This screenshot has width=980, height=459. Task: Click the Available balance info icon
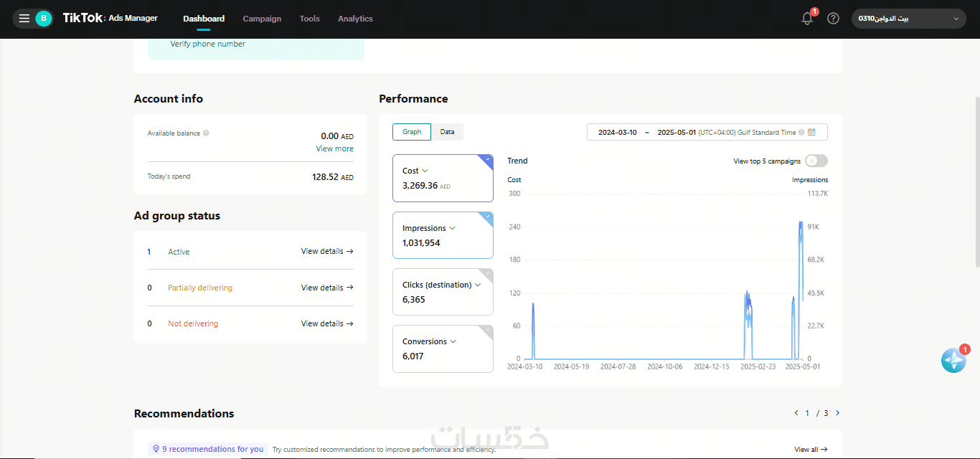point(206,133)
